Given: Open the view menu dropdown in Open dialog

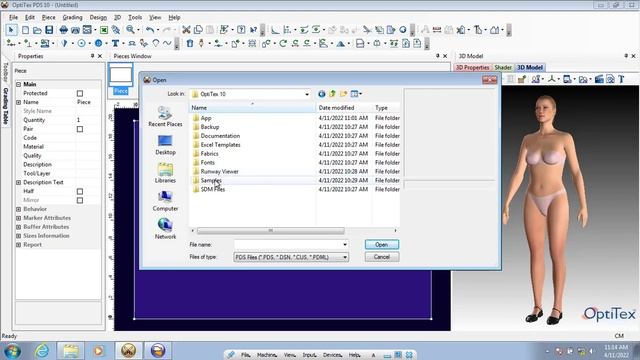Looking at the screenshot, I should (x=356, y=94).
